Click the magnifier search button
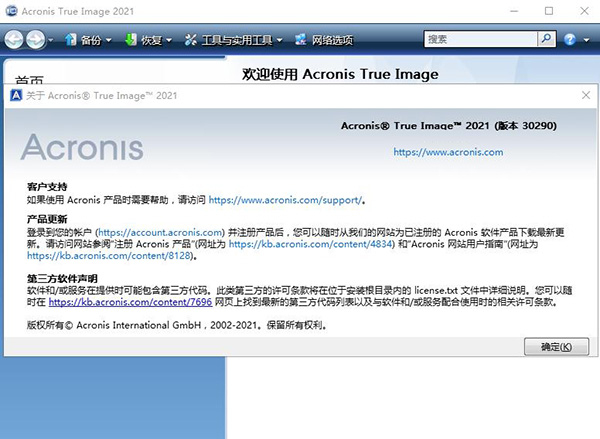The image size is (600, 439). (x=546, y=39)
